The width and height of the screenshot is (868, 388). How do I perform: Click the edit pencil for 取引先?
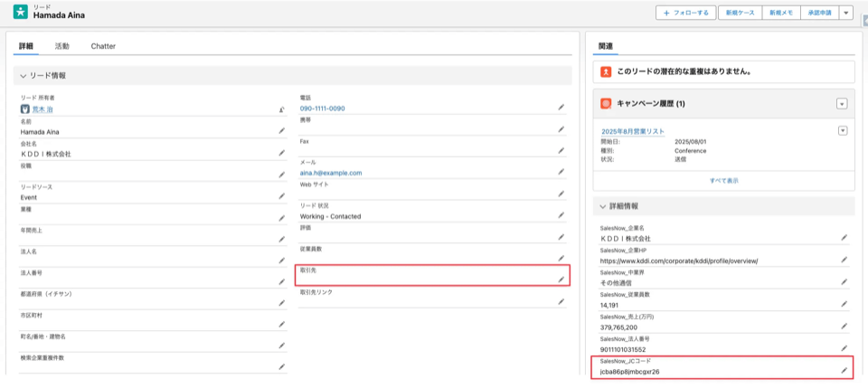[x=561, y=280]
